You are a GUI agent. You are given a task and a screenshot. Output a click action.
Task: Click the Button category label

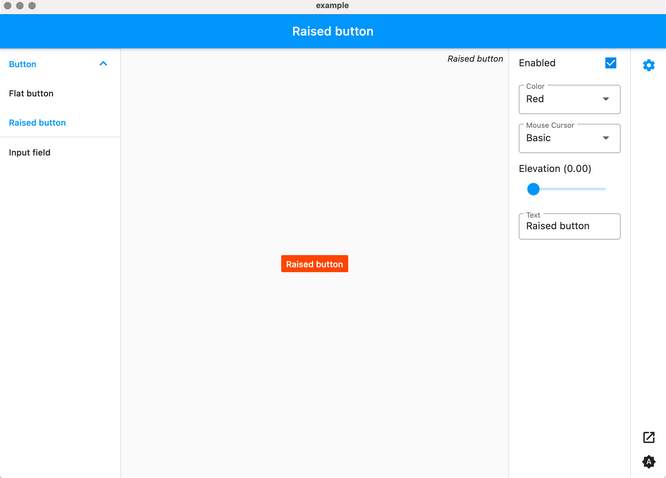pyautogui.click(x=23, y=64)
